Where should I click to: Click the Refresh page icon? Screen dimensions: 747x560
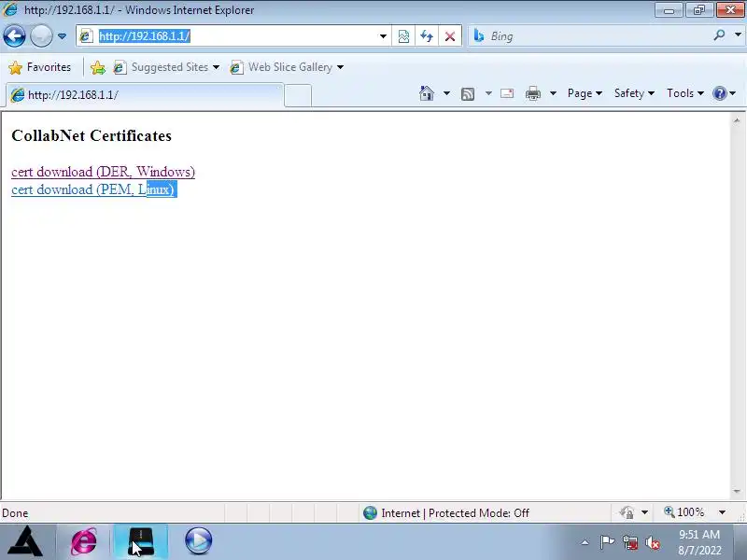427,36
